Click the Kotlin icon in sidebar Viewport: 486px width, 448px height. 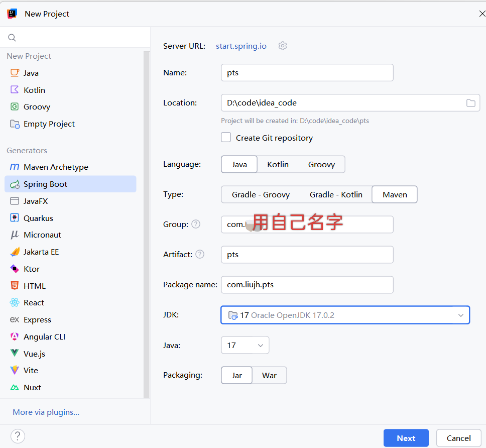tap(15, 89)
